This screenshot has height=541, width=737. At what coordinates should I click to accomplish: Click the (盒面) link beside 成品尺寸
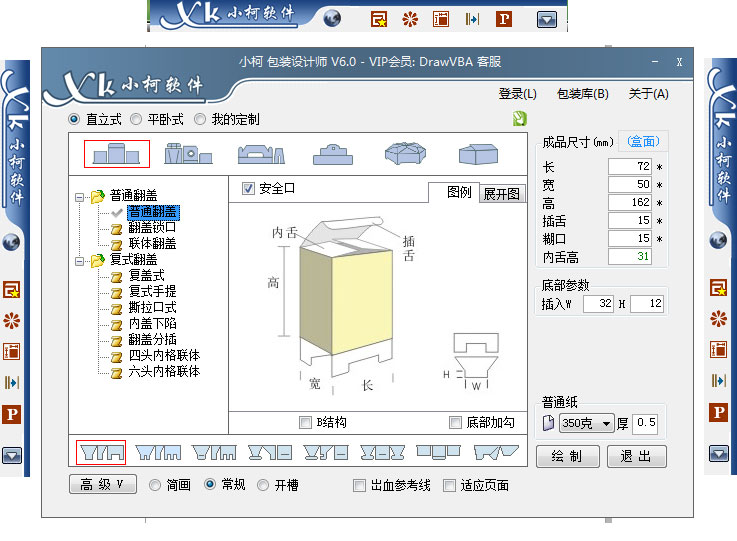tap(643, 141)
